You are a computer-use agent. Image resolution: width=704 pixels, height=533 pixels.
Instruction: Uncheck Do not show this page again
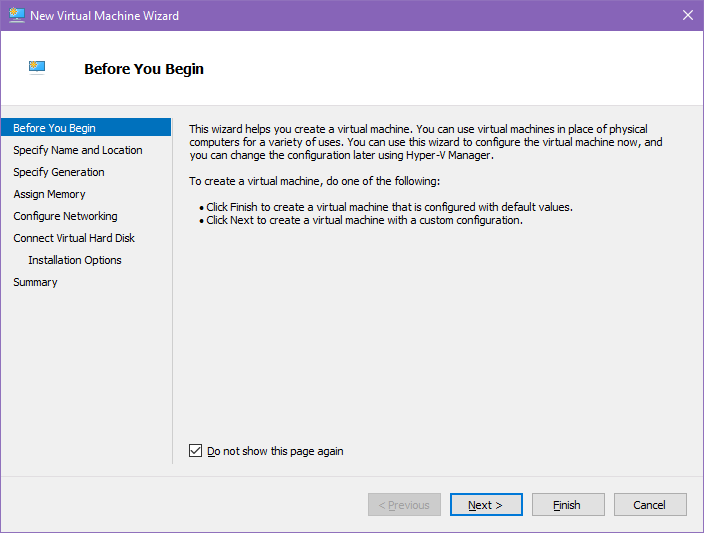click(195, 450)
